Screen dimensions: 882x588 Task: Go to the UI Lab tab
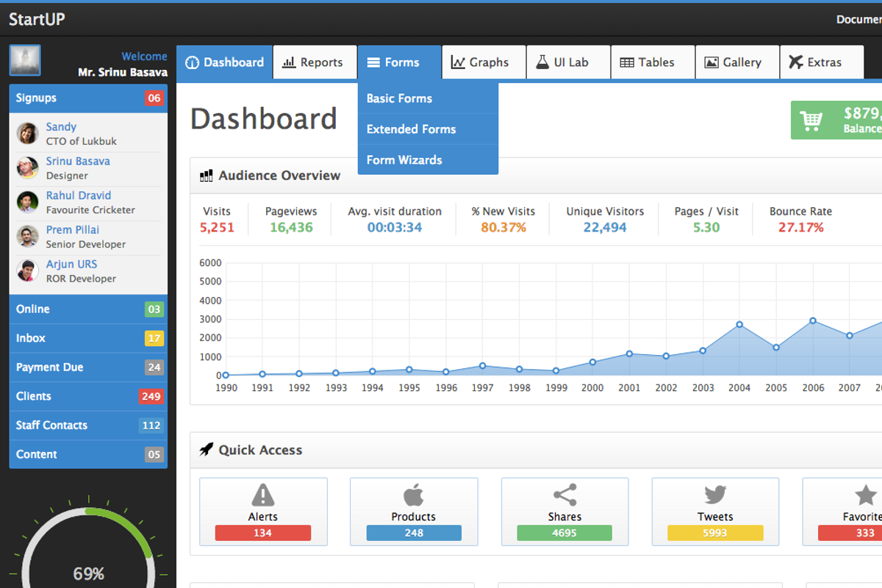(568, 62)
